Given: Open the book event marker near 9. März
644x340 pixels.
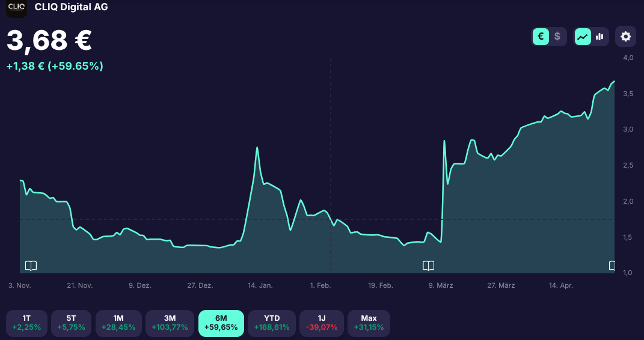Looking at the screenshot, I should click(x=428, y=266).
